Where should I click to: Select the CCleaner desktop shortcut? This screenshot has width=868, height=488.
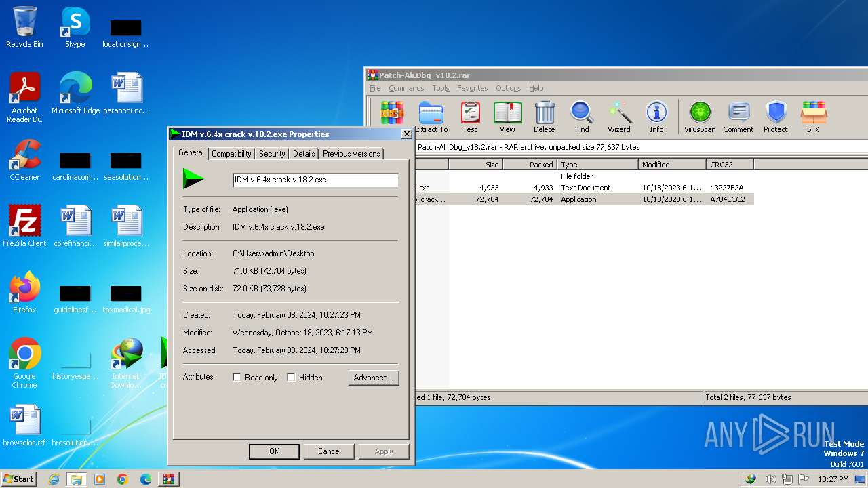pyautogui.click(x=24, y=160)
